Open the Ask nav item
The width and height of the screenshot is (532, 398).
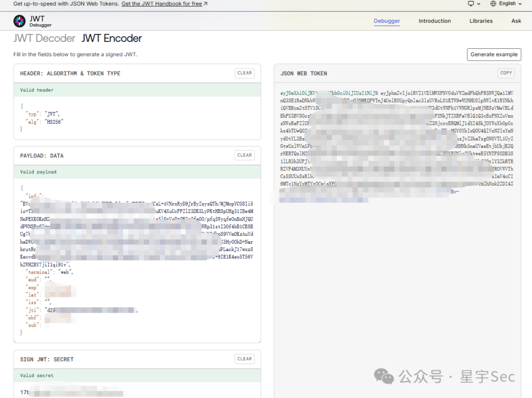pos(516,21)
